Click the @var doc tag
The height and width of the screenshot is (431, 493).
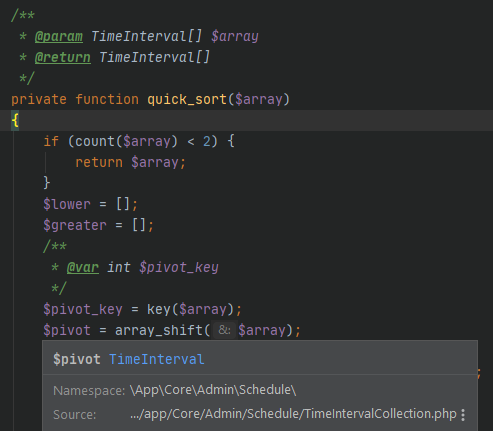pos(83,267)
